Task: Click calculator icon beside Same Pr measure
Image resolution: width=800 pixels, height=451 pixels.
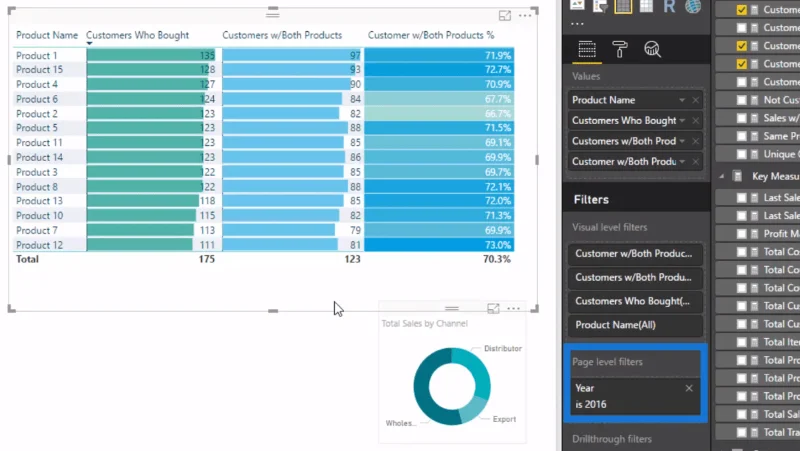Action: [x=755, y=136]
